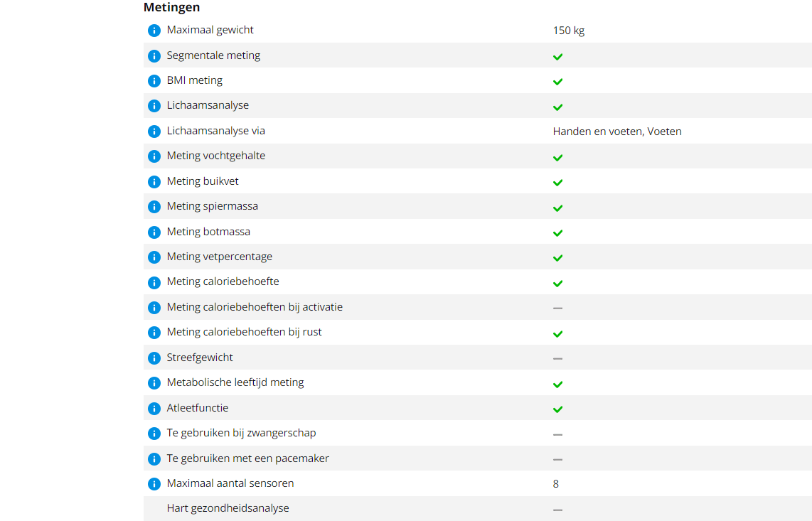The width and height of the screenshot is (812, 521).
Task: Click info icon next to Meting vochtgehalte
Action: pos(154,156)
